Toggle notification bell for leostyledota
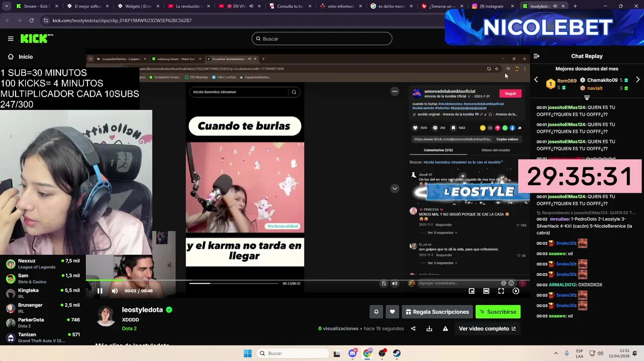 376,312
